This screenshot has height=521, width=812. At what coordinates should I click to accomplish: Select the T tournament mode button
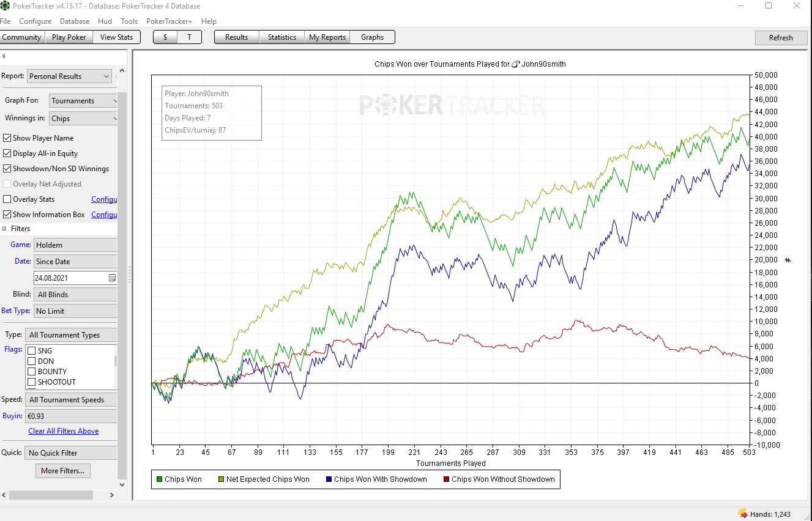[190, 37]
